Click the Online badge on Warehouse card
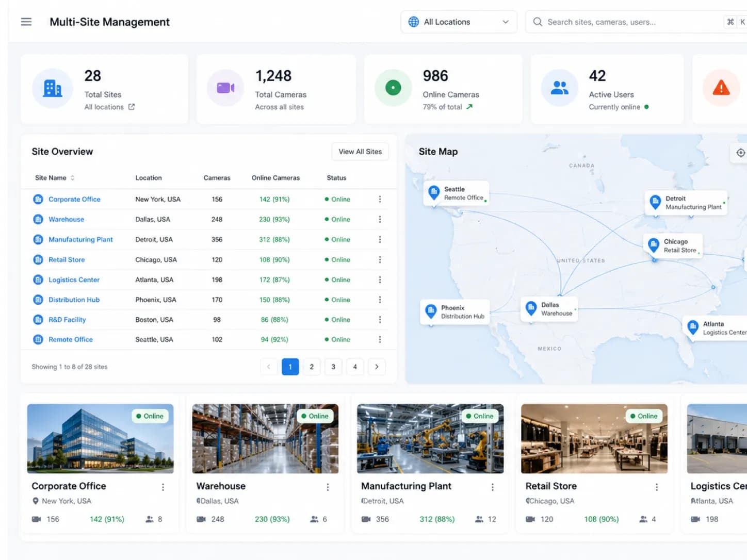This screenshot has height=560, width=747. pos(315,416)
